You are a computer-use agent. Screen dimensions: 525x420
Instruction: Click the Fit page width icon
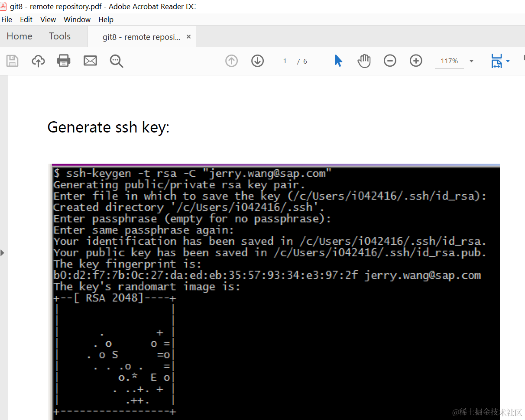coord(496,61)
